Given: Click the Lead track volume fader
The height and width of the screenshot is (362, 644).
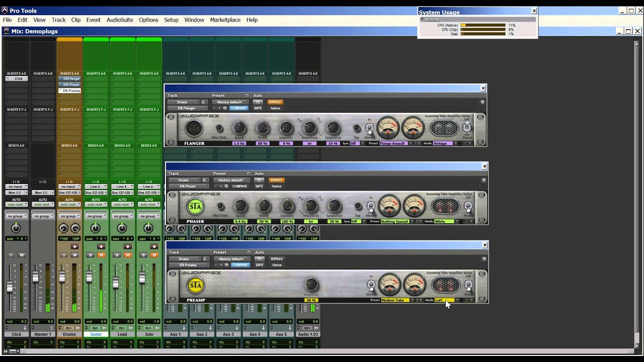Looking at the screenshot, I should coord(115,283).
